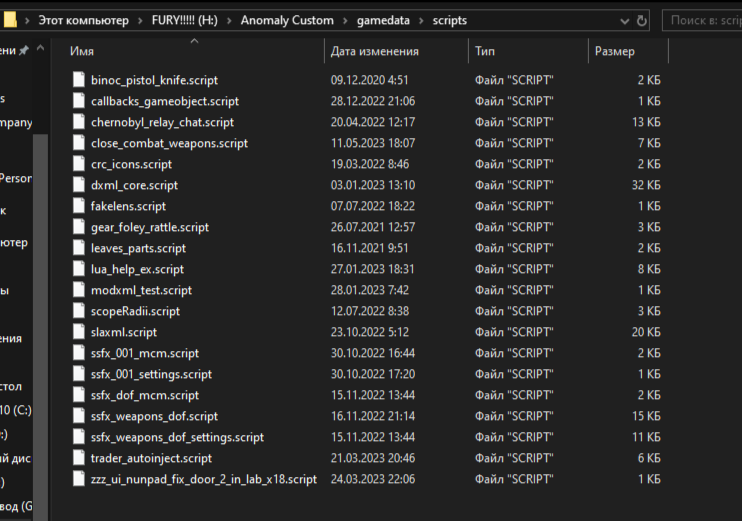
Task: Select file icon of fakelens.script
Action: coord(79,206)
